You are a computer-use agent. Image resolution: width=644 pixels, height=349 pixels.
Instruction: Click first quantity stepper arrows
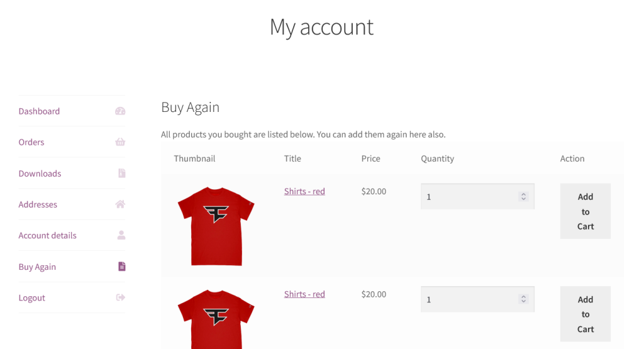(523, 197)
